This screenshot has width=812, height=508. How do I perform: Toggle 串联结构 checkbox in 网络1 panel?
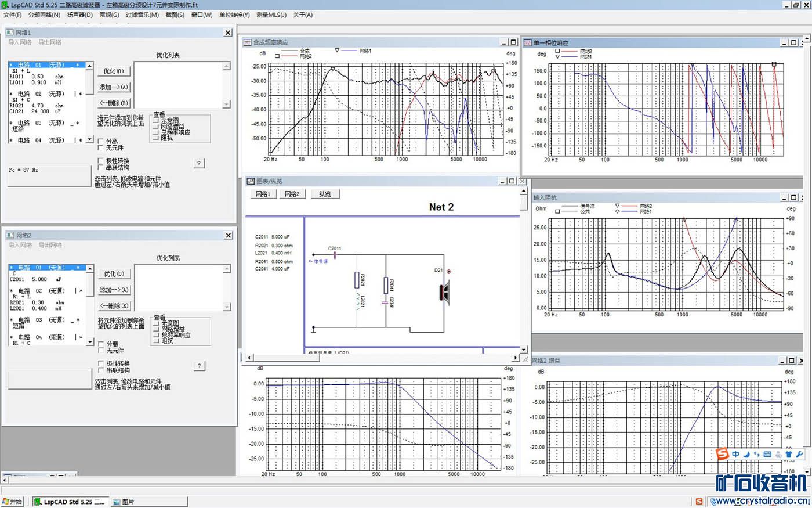101,168
